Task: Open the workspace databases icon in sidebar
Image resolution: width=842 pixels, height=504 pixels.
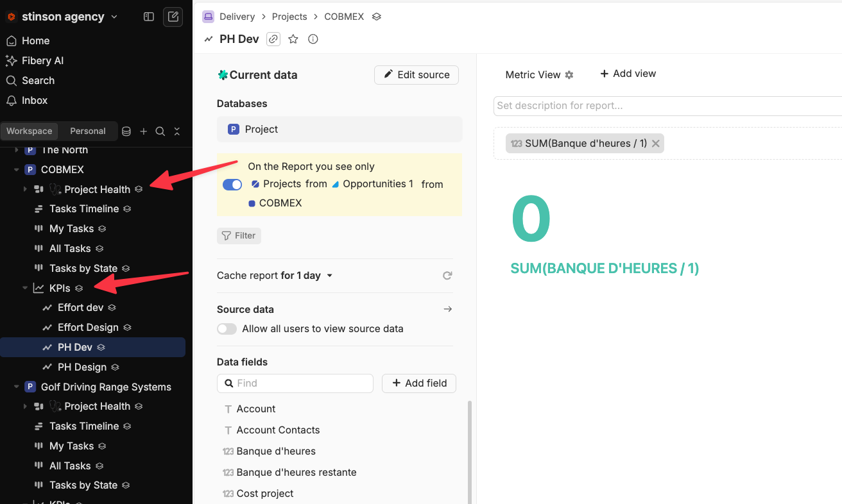Action: (x=126, y=131)
